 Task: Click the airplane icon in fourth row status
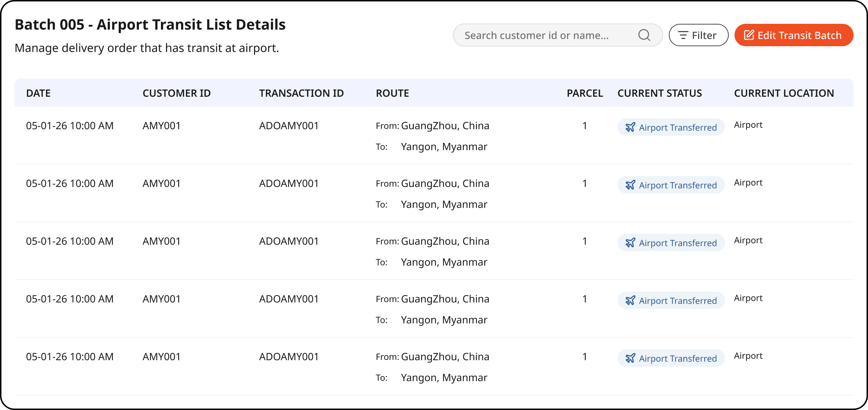[630, 300]
